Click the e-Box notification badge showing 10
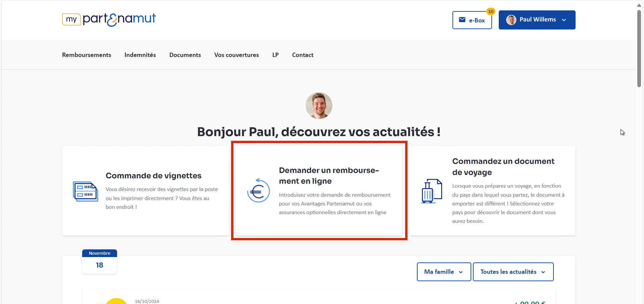This screenshot has width=644, height=304. tap(491, 11)
